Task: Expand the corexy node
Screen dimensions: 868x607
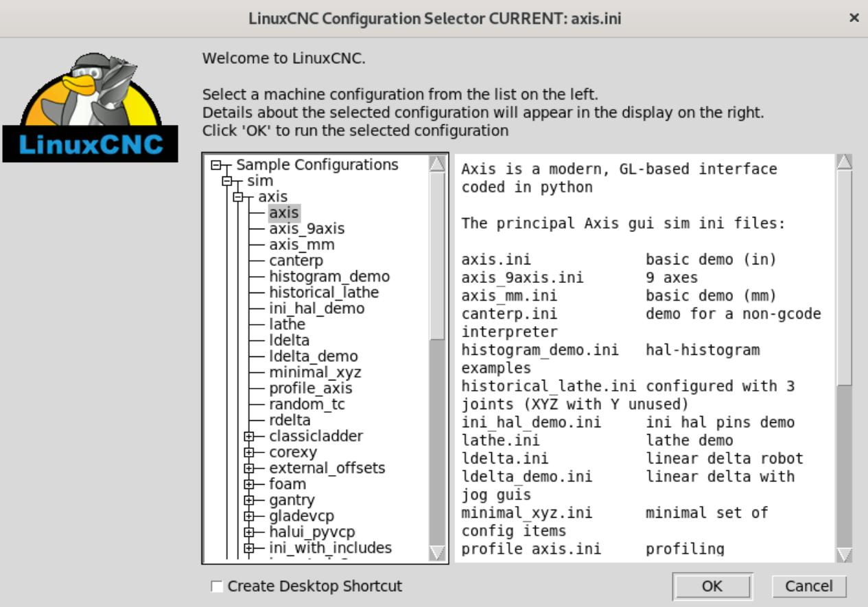Action: [249, 453]
